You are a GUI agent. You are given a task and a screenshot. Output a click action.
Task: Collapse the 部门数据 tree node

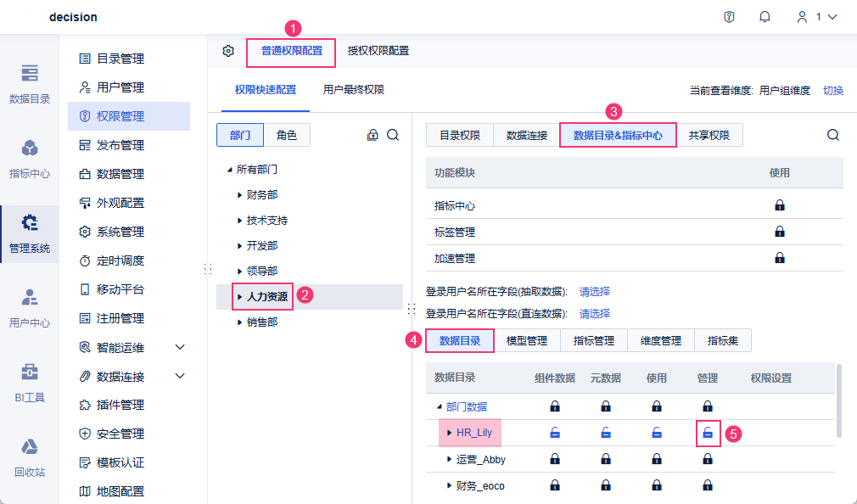click(x=440, y=406)
